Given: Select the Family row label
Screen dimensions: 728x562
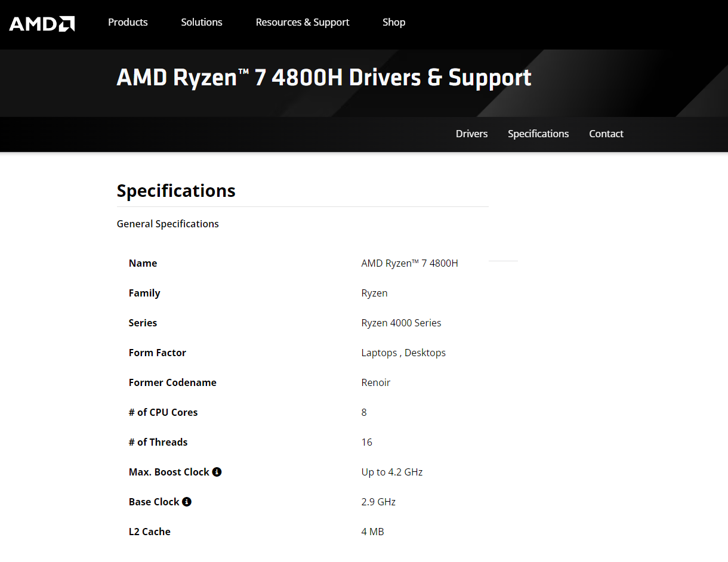Looking at the screenshot, I should [x=144, y=293].
